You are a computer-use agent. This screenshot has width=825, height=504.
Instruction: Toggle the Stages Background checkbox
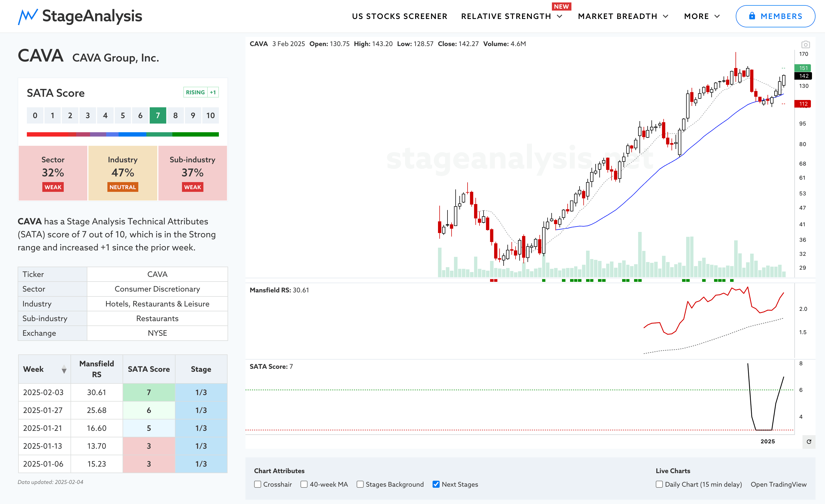click(x=360, y=484)
